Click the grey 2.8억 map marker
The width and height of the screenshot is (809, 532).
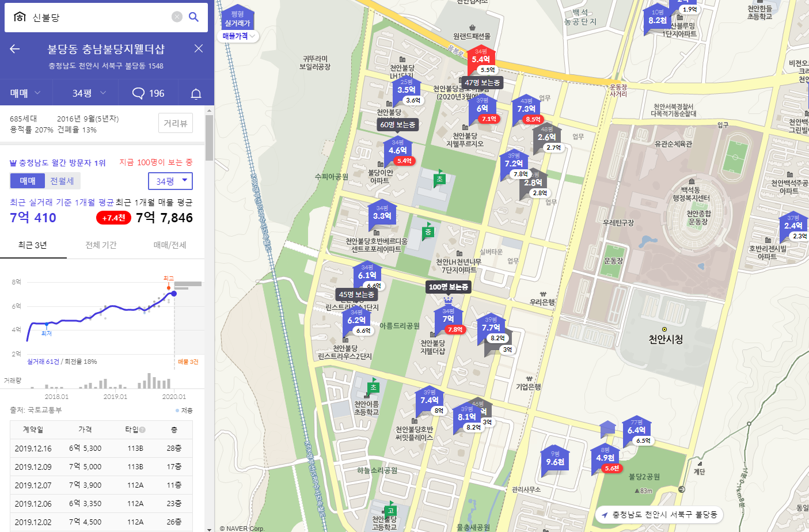pos(533,183)
